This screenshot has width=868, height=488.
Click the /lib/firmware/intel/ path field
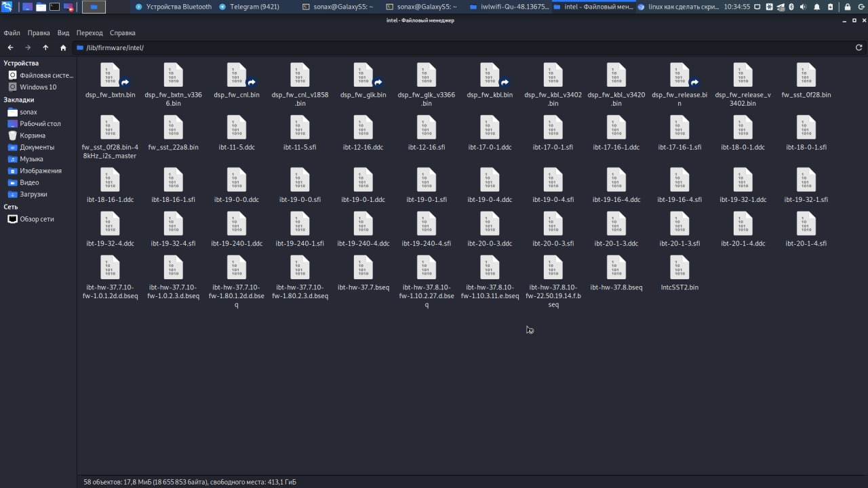click(x=464, y=47)
